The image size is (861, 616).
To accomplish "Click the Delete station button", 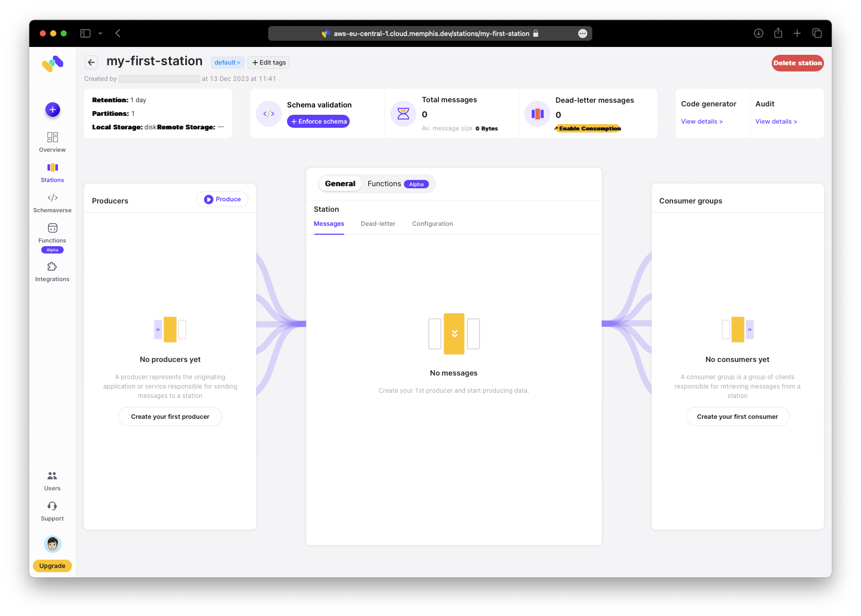I will pyautogui.click(x=797, y=63).
